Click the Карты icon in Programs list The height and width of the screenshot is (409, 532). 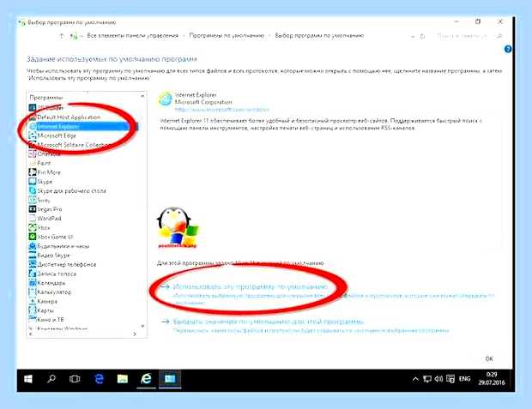pos(33,310)
